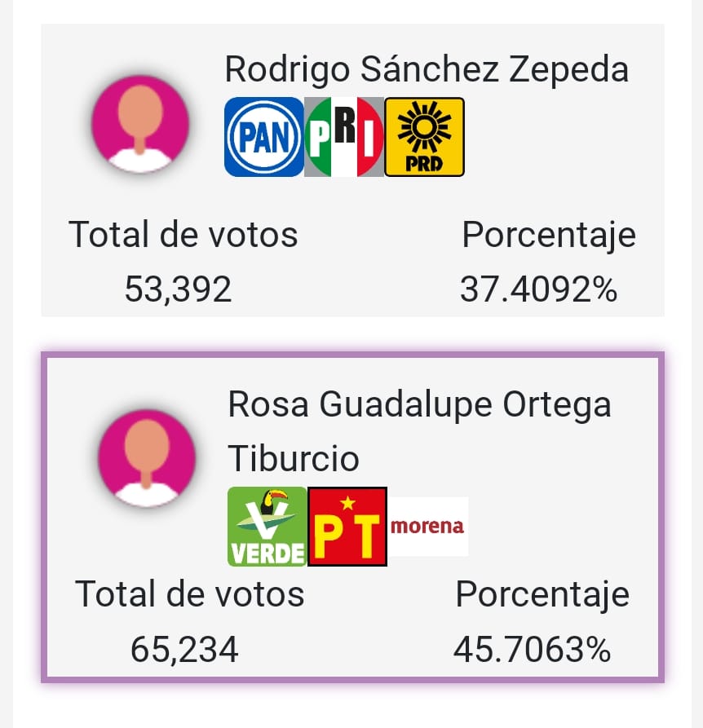This screenshot has height=728, width=703.
Task: Click Total de votos label in Rosa's card
Action: (x=189, y=594)
